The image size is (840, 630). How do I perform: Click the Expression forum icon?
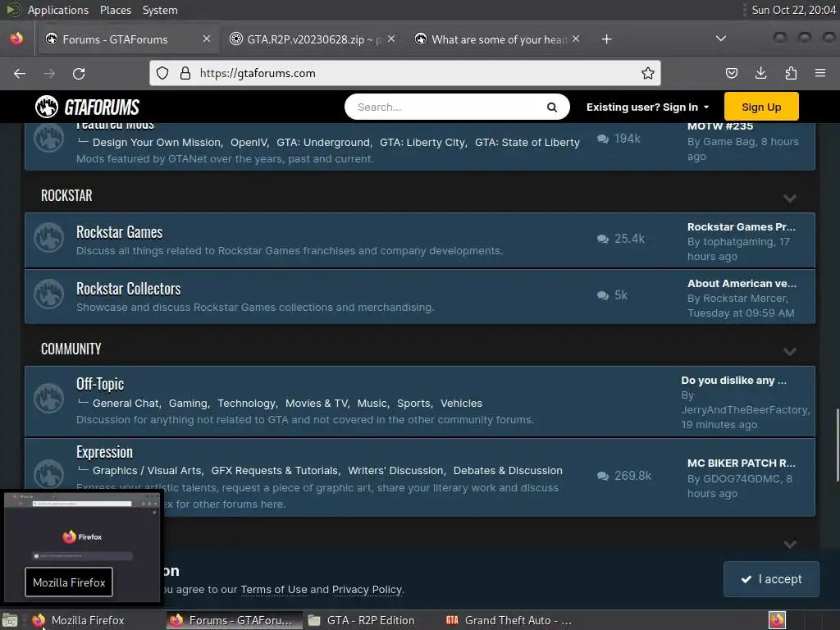click(x=48, y=474)
